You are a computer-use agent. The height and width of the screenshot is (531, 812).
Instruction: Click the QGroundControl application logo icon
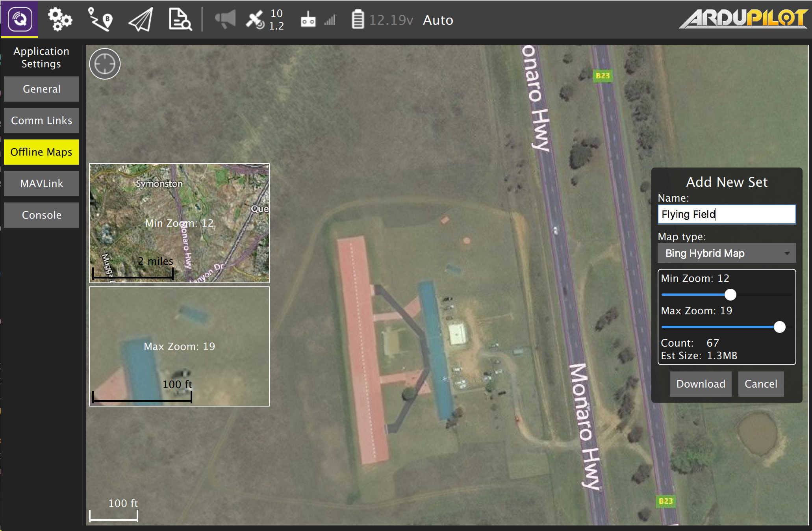(x=19, y=19)
